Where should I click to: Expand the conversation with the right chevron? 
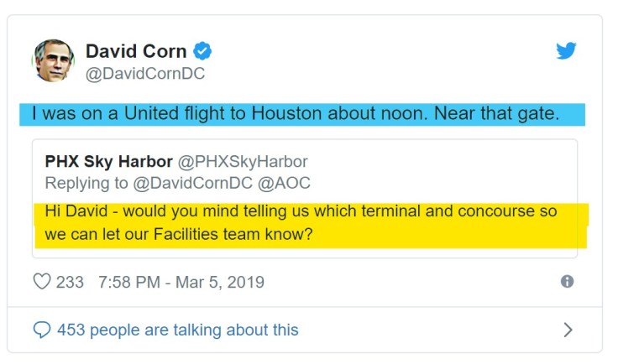[568, 330]
